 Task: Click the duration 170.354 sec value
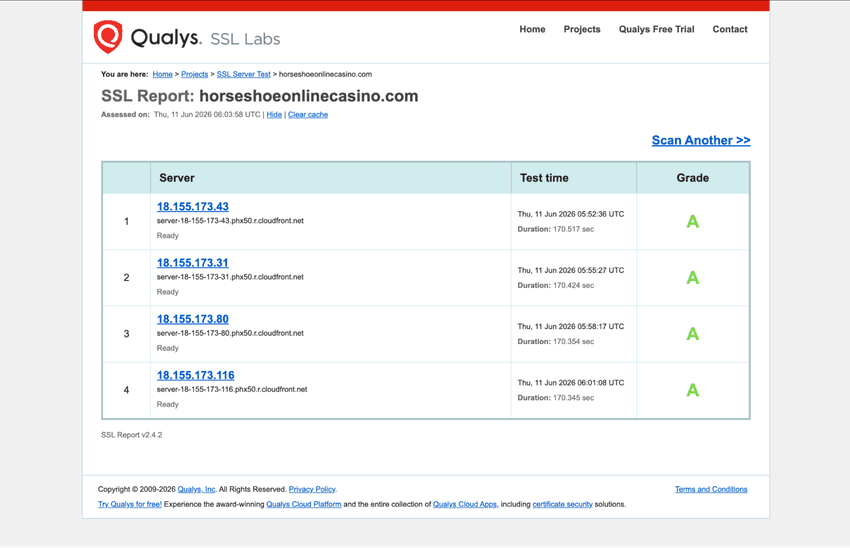coord(574,341)
